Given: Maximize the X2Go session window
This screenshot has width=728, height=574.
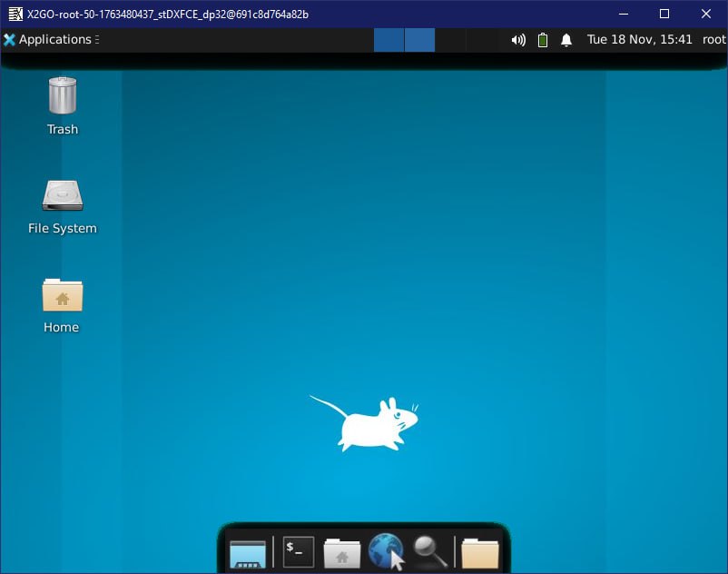Looking at the screenshot, I should point(664,14).
